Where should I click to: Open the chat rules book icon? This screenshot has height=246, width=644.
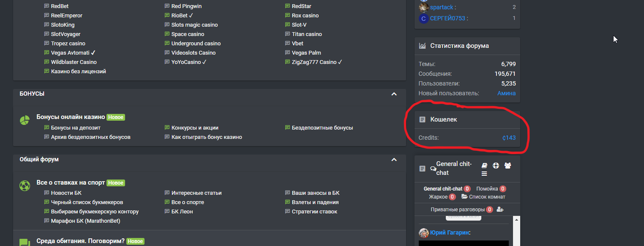[485, 166]
